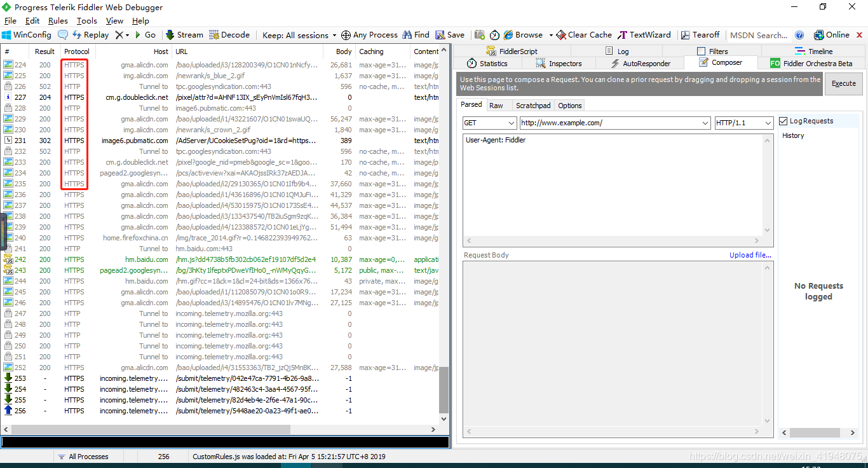The height and width of the screenshot is (468, 868).
Task: Click the info icon of session 227
Action: tap(8, 97)
